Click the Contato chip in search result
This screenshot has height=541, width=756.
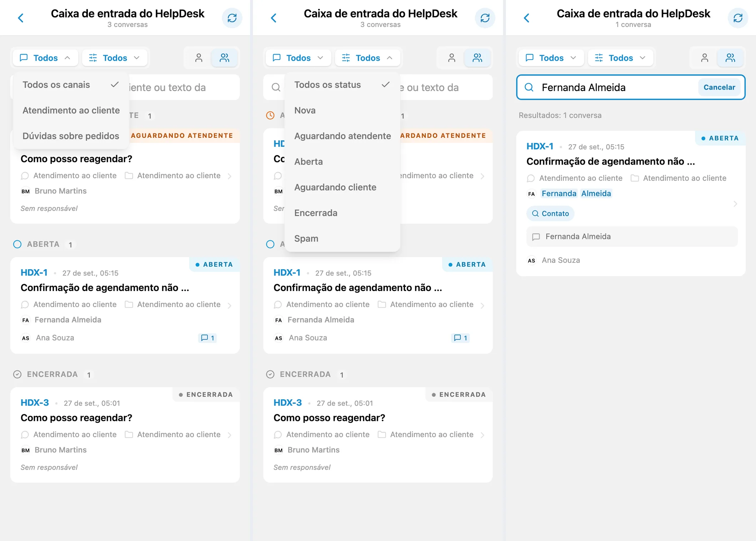pyautogui.click(x=550, y=214)
